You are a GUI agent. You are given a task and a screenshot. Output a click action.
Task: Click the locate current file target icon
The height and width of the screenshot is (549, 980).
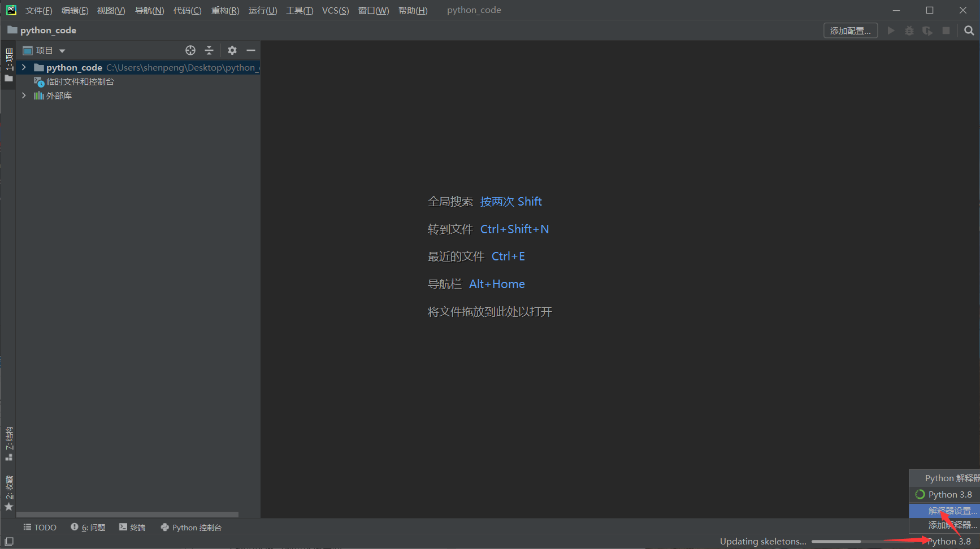(x=190, y=50)
